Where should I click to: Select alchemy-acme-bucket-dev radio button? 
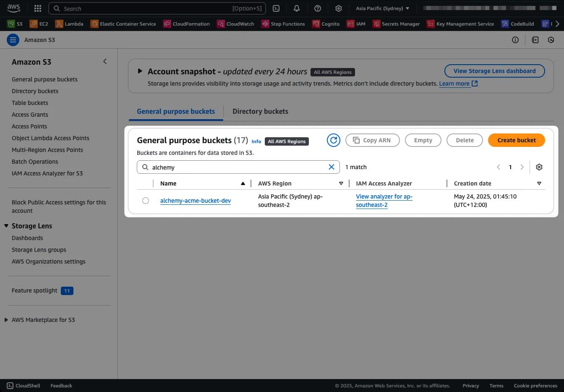[146, 201]
